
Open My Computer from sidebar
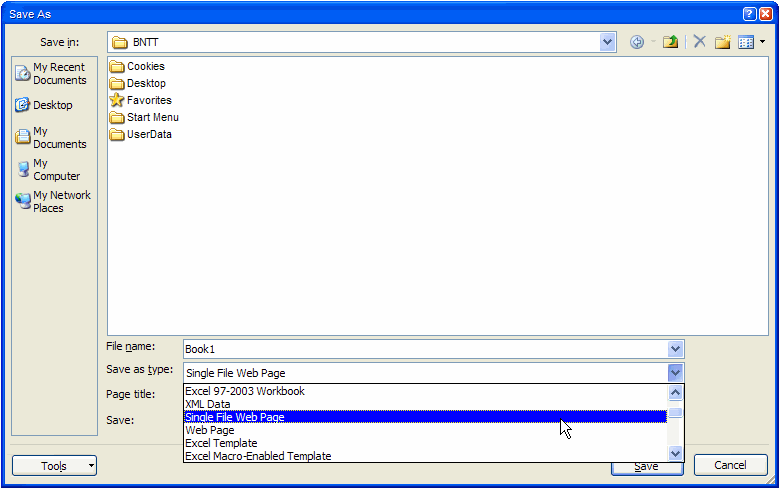49,170
